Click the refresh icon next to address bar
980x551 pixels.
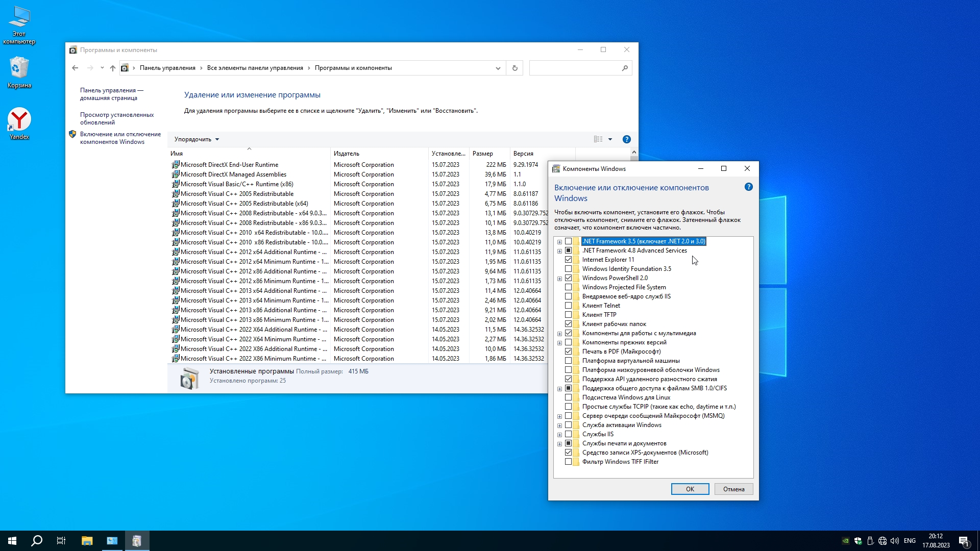tap(514, 68)
